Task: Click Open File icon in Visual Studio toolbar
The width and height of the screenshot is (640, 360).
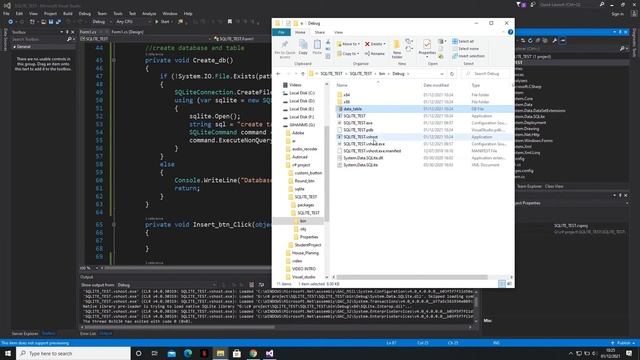Action: click(43, 22)
